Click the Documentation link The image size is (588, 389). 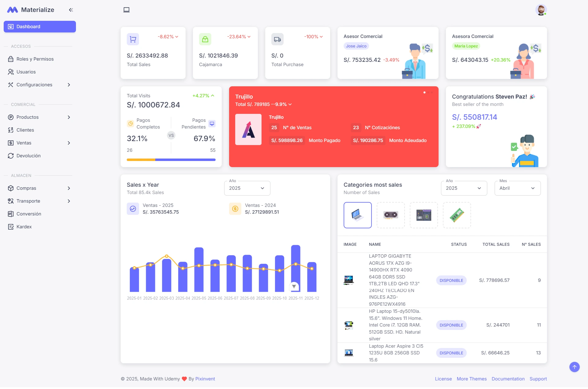click(x=508, y=379)
